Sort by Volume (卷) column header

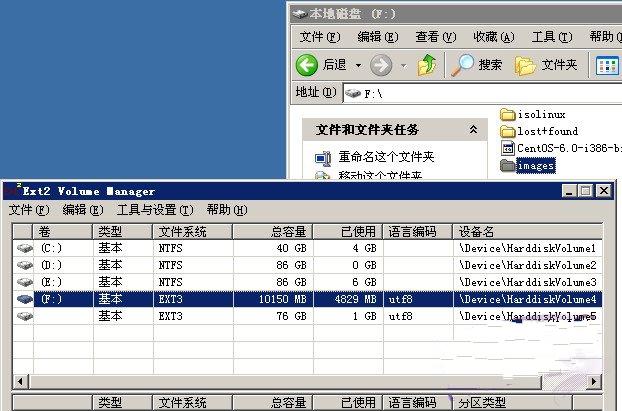[x=63, y=231]
